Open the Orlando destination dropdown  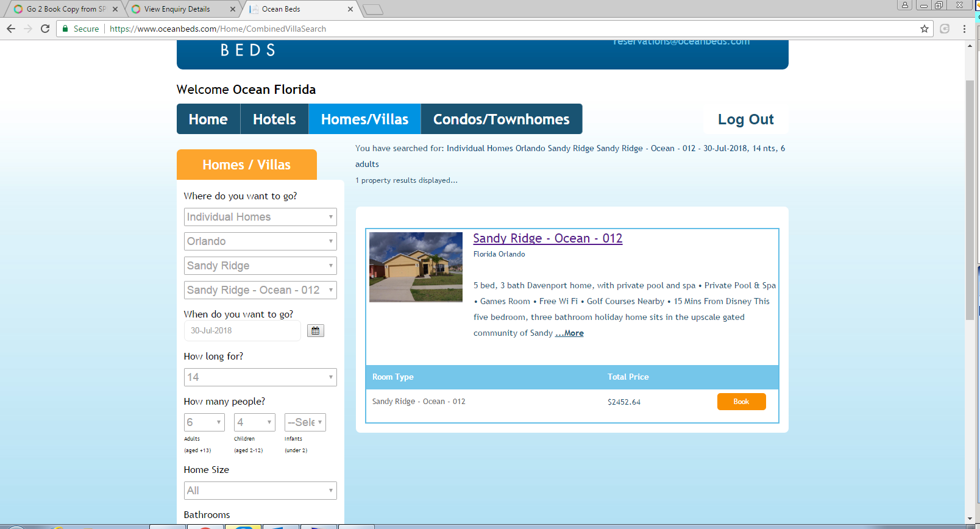tap(260, 241)
